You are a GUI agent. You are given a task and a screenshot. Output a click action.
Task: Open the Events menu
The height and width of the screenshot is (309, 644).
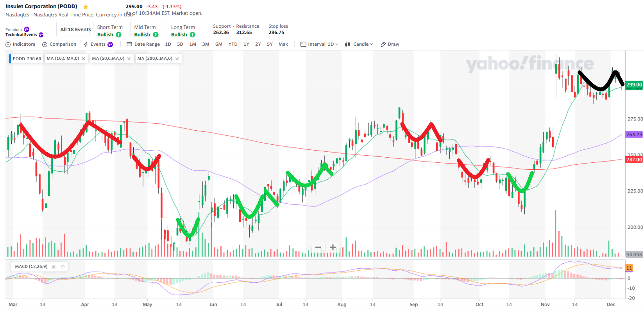point(98,44)
